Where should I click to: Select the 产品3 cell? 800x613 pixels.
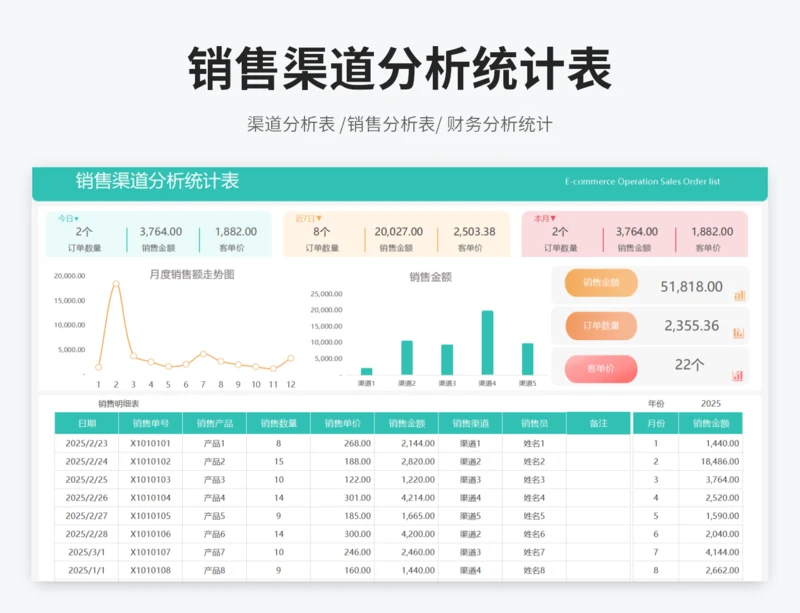pyautogui.click(x=214, y=480)
